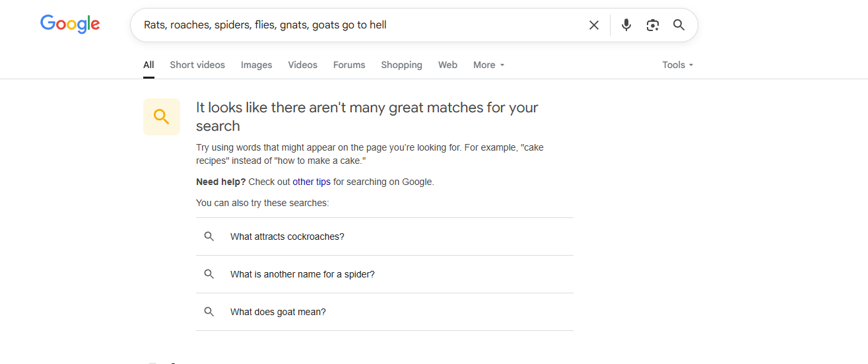Clear the search box with X icon
This screenshot has width=868, height=364.
tap(594, 25)
